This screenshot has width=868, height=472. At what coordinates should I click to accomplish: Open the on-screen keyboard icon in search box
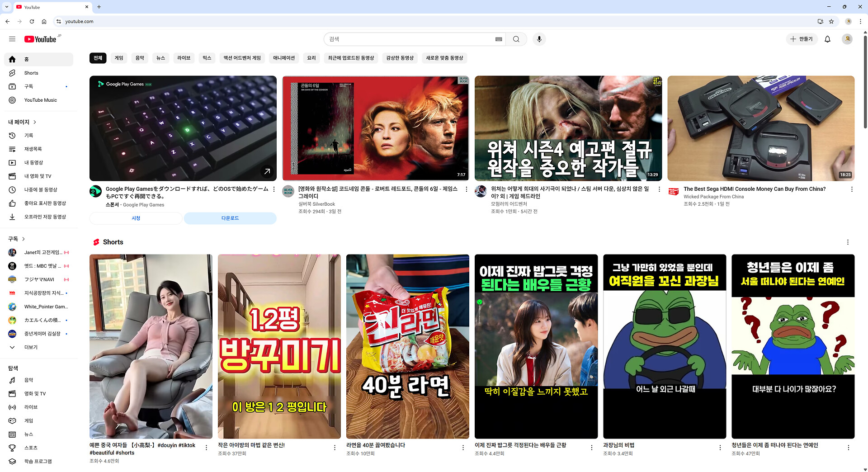(x=499, y=39)
